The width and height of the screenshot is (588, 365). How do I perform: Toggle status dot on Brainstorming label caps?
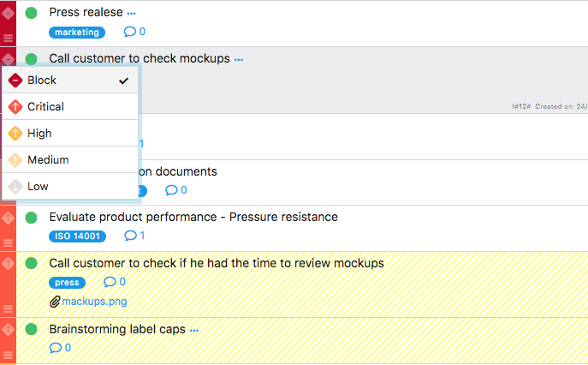point(32,329)
